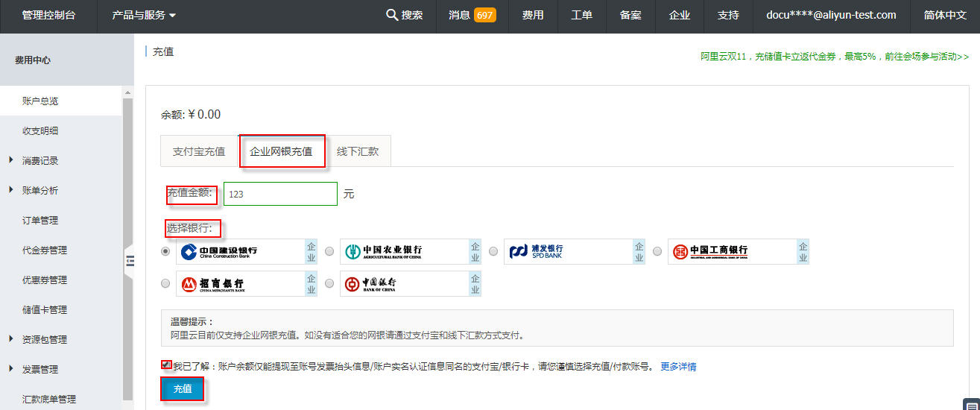Open the 费用 top menu item
Screen dimensions: 980x410
click(533, 15)
